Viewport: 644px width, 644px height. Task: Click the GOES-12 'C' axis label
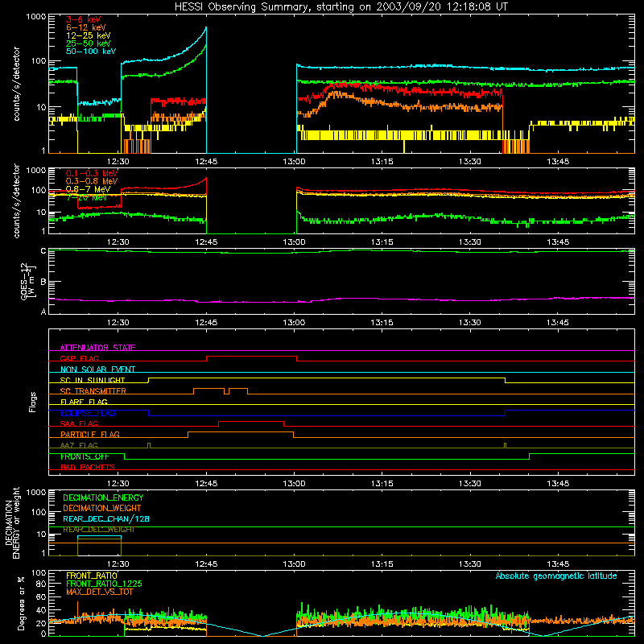click(43, 250)
